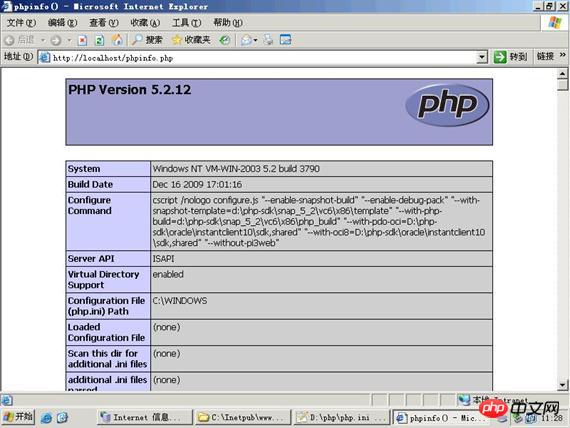Click Links (链接) toolbar label
570x428 pixels.
coord(545,56)
